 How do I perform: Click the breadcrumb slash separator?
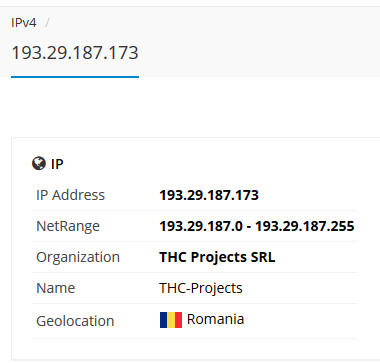coord(47,23)
